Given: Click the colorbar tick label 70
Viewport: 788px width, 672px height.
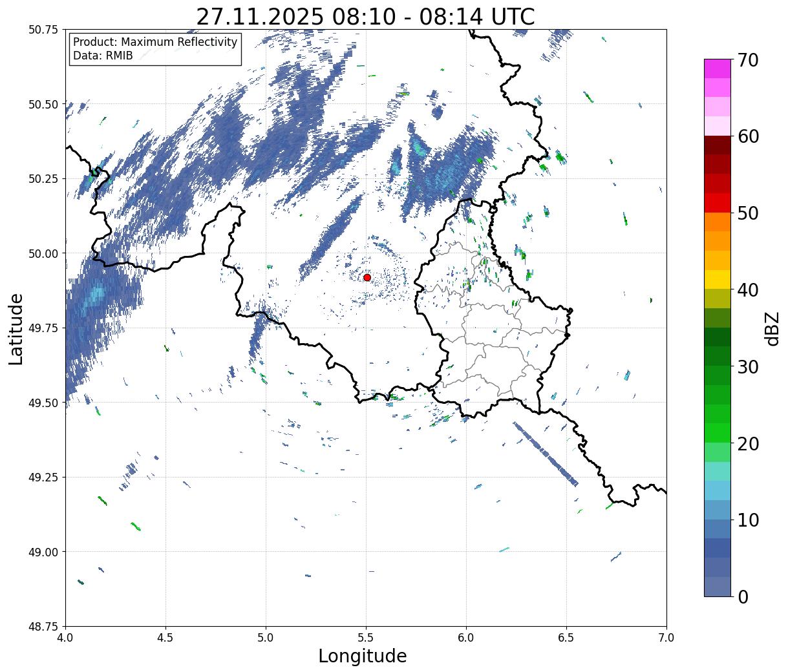Looking at the screenshot, I should (x=747, y=60).
